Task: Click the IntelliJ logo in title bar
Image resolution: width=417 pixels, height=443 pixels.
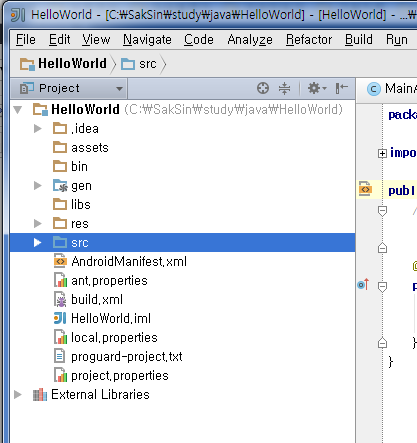Action: (x=18, y=15)
